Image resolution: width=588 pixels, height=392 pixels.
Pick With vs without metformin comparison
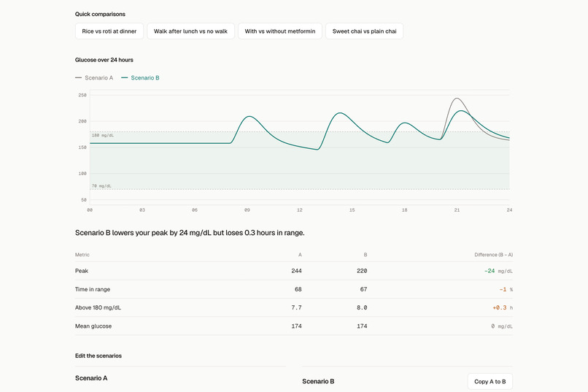click(279, 31)
